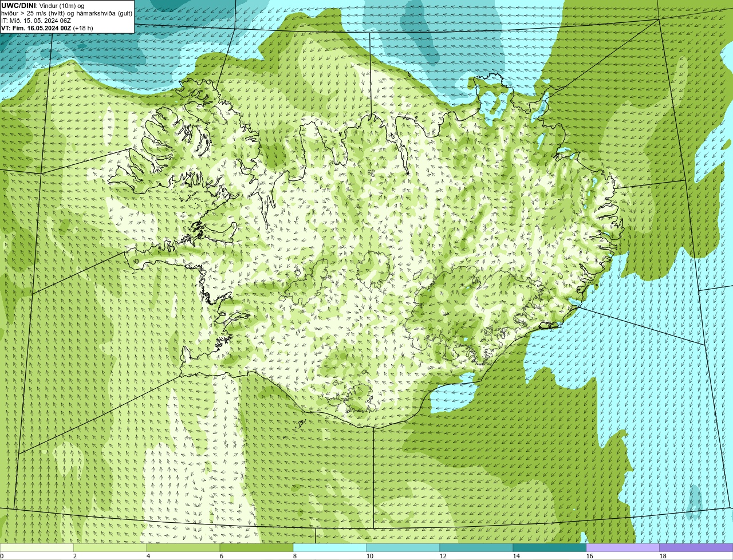The height and width of the screenshot is (560, 733).
Task: Click the light cyan 8–10 m/s legend swatch
Action: (330, 547)
